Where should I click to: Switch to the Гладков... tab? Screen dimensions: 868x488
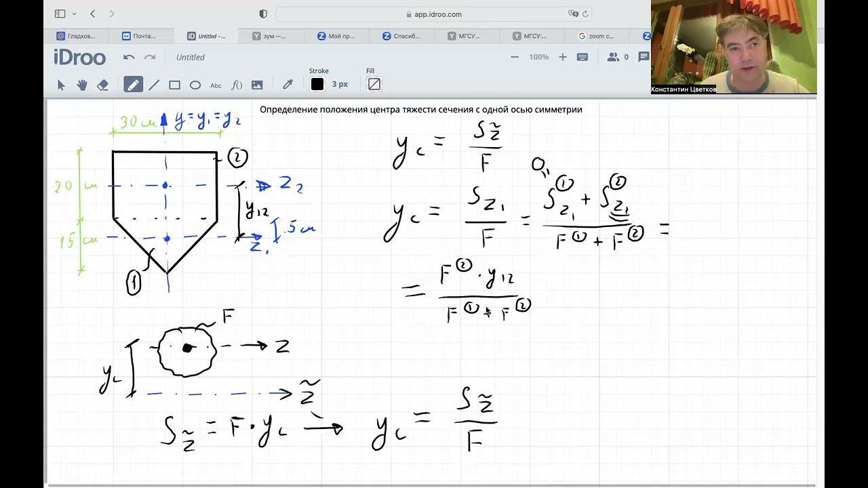[x=77, y=36]
